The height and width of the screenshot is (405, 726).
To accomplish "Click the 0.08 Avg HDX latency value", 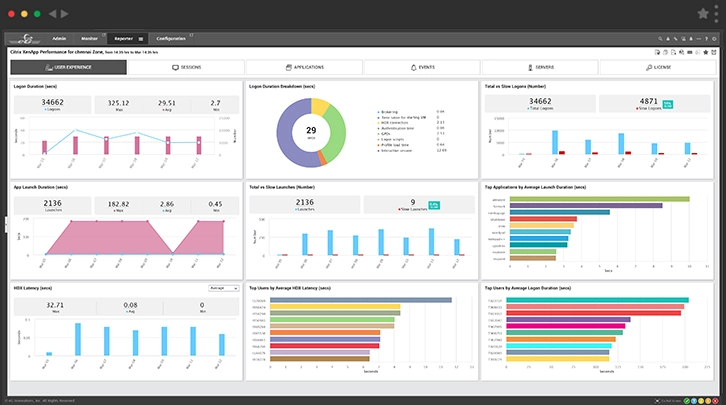I will [130, 305].
